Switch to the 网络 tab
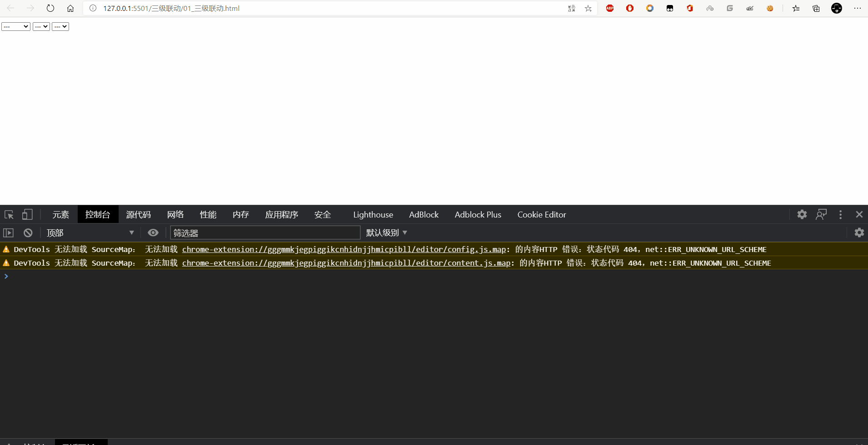The height and width of the screenshot is (445, 868). pos(175,215)
